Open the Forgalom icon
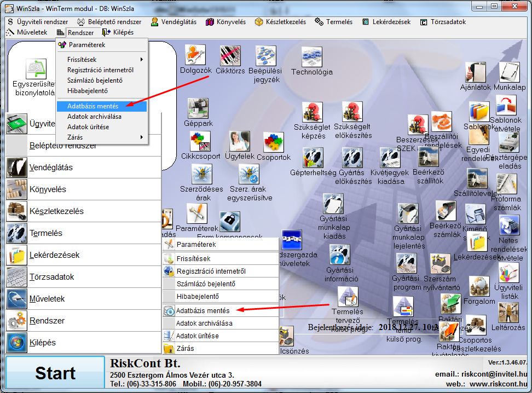Screen dimensions: 532x393 (x=479, y=287)
